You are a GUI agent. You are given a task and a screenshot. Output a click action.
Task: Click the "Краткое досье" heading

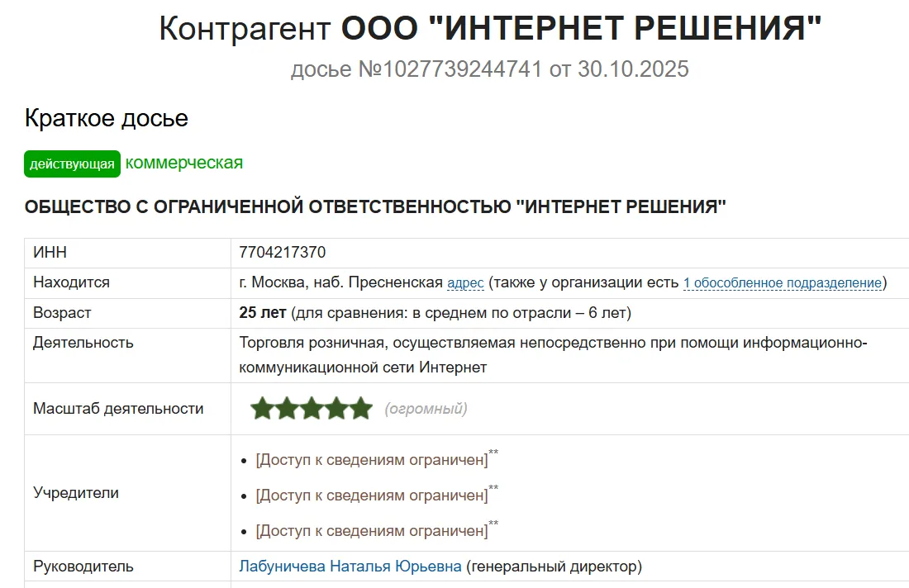click(106, 118)
